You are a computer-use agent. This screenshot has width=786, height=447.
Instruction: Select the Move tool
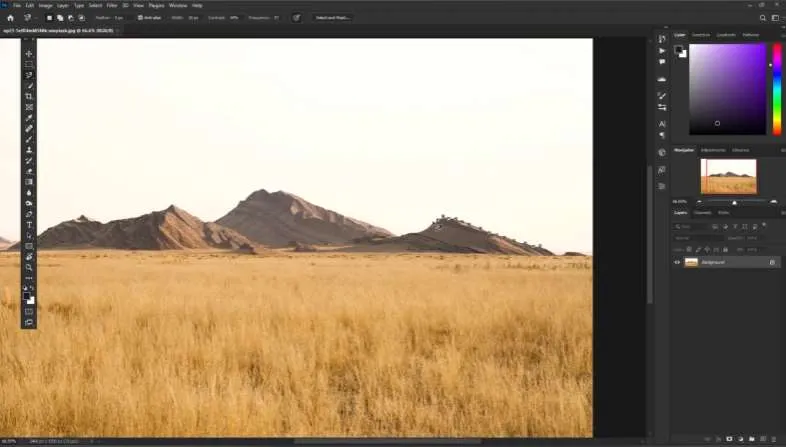tap(29, 53)
